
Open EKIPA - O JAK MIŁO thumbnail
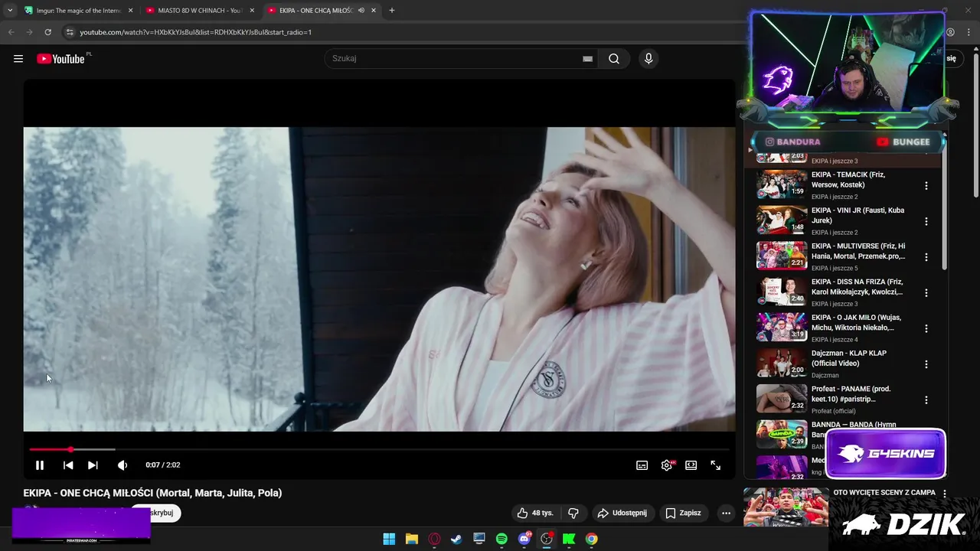click(782, 328)
